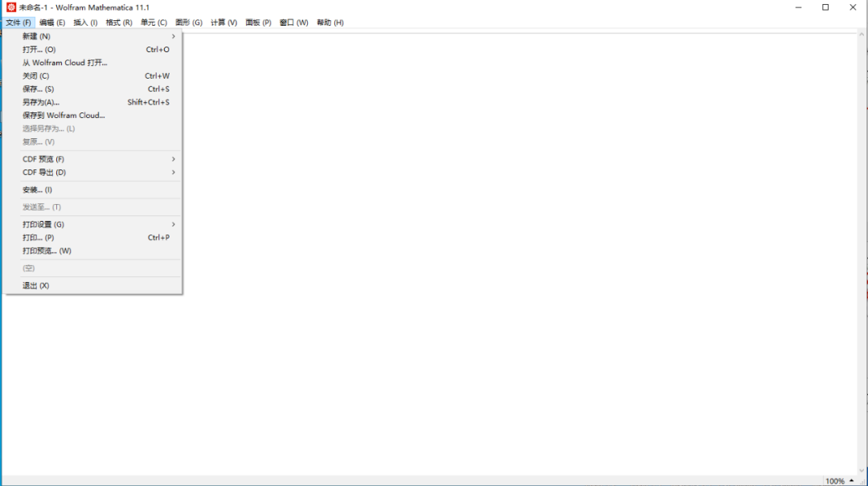Select 从 Wolfram Cloud 打开...

(93, 63)
